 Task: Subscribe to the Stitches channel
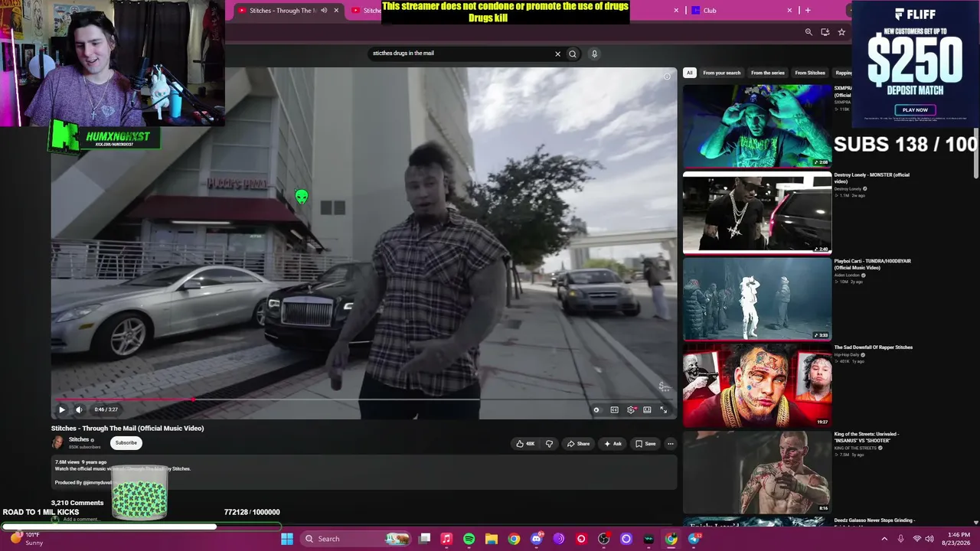pos(126,442)
